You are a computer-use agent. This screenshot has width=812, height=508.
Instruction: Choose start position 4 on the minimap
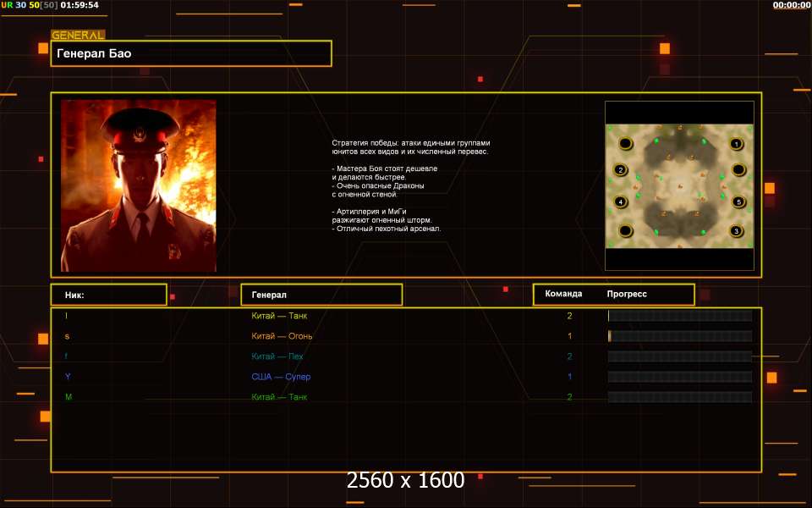click(x=620, y=202)
